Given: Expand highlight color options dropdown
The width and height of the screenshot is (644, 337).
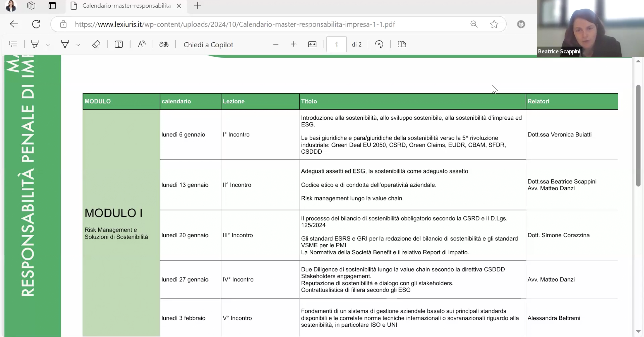Looking at the screenshot, I should (x=48, y=45).
